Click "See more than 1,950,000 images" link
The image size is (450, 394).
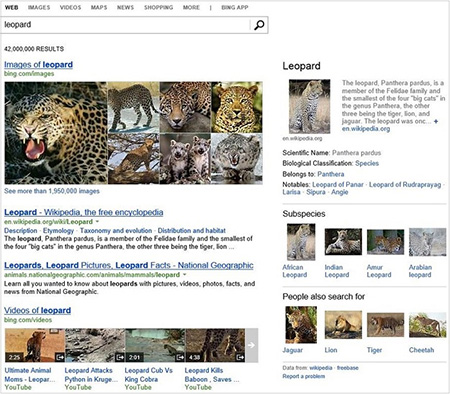[x=52, y=191]
